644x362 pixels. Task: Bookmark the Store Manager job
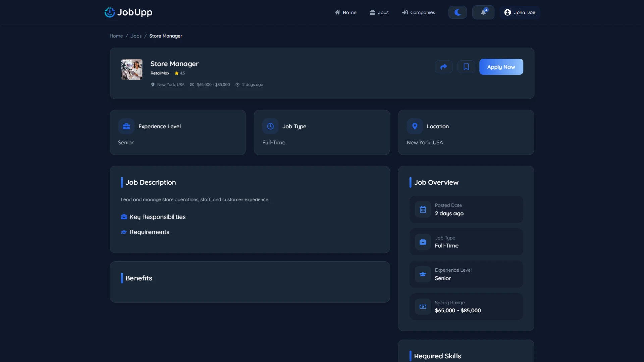coord(466,67)
